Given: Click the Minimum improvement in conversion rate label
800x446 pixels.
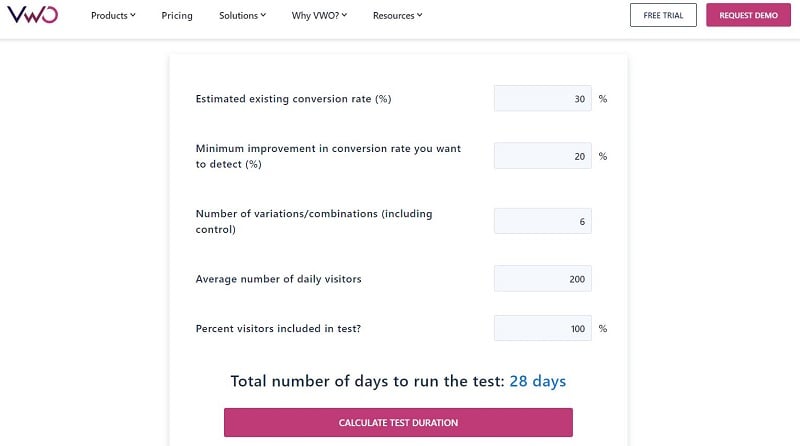Looking at the screenshot, I should (x=328, y=156).
